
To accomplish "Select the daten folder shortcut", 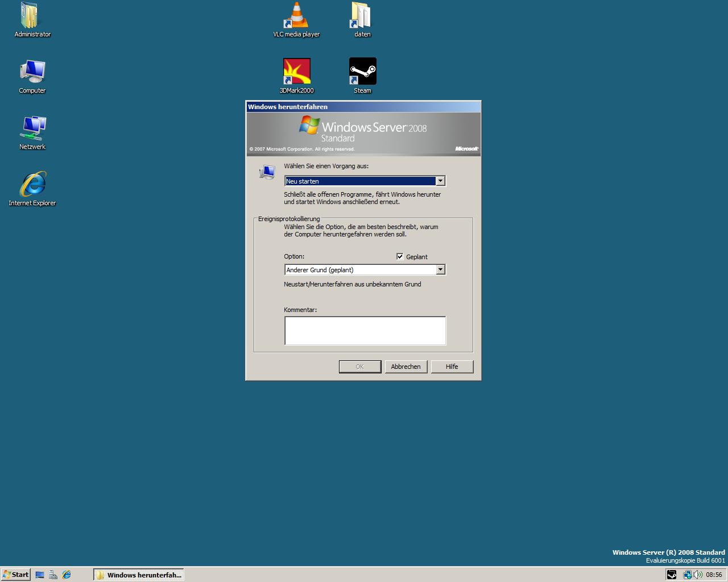I will pos(362,16).
